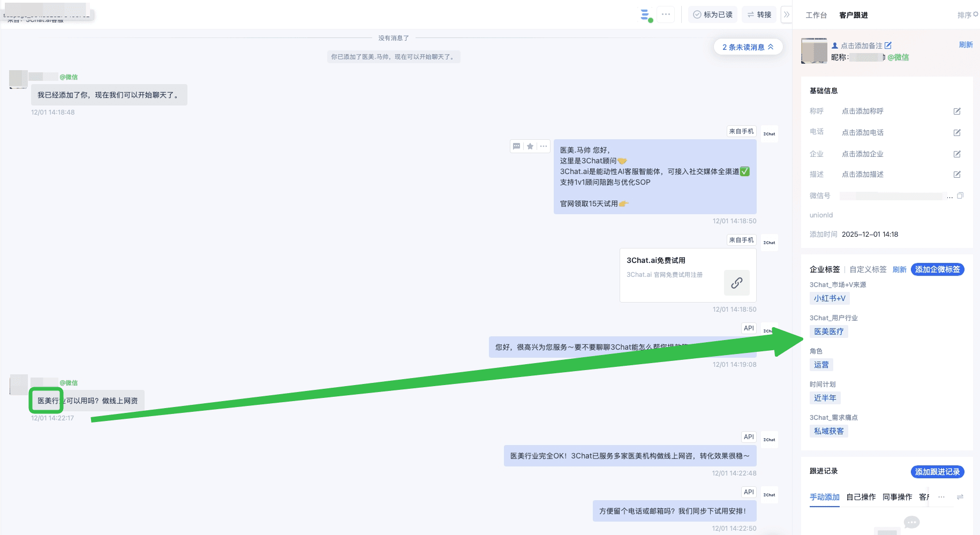
Task: Switch to the 工作台 tab
Action: tap(815, 15)
